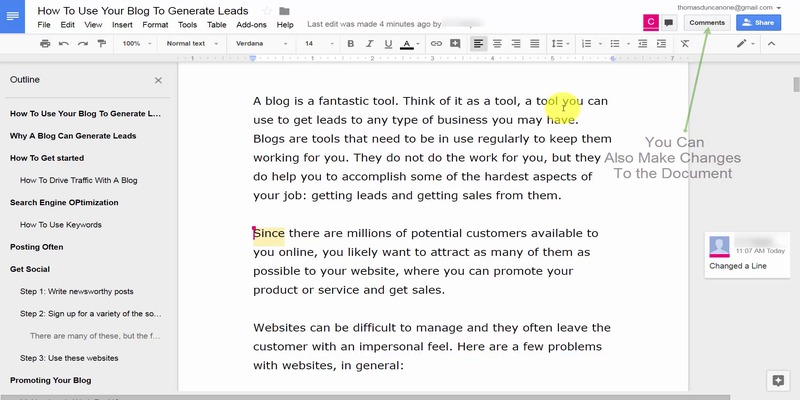
Task: Click the Comments button
Action: [706, 22]
